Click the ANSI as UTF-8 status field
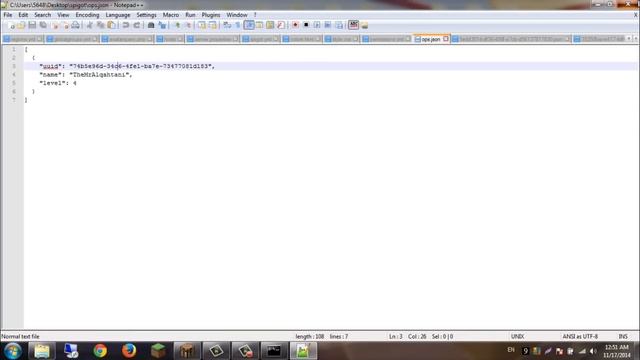 point(580,337)
